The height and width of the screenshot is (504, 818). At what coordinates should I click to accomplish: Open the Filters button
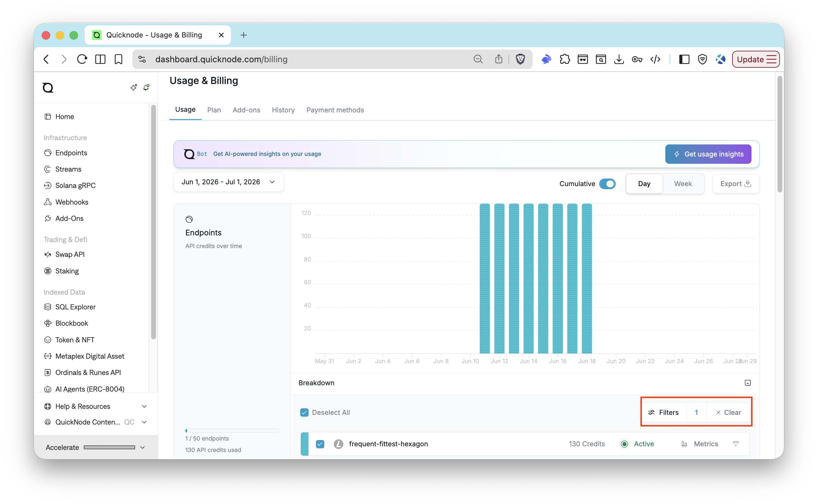point(664,413)
